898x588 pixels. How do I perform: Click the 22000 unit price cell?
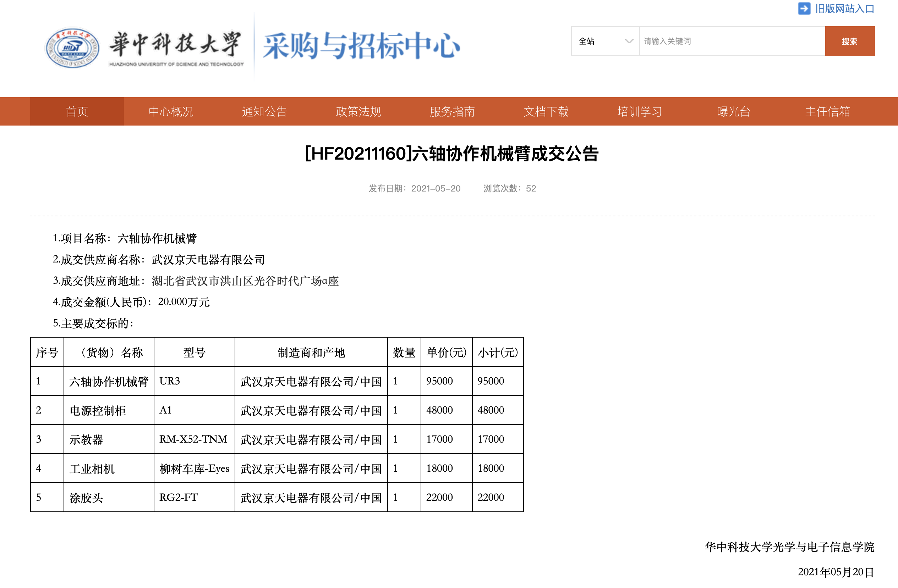pos(447,497)
